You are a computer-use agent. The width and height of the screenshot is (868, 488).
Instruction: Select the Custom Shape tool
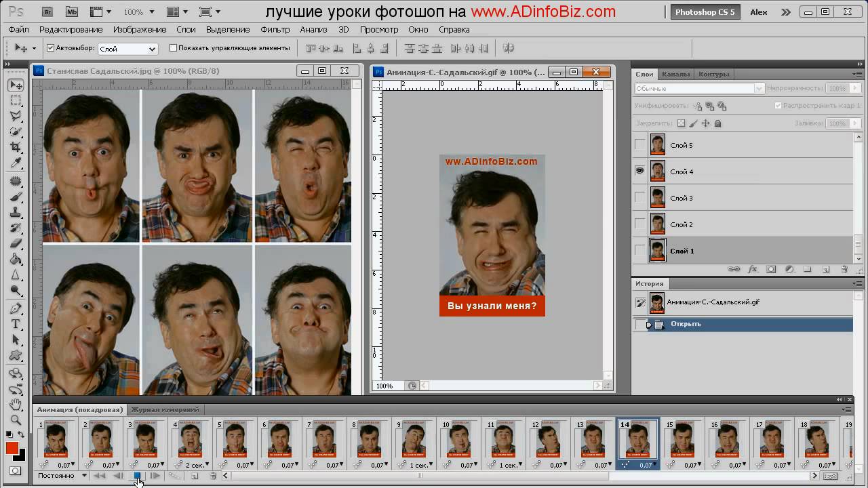16,356
